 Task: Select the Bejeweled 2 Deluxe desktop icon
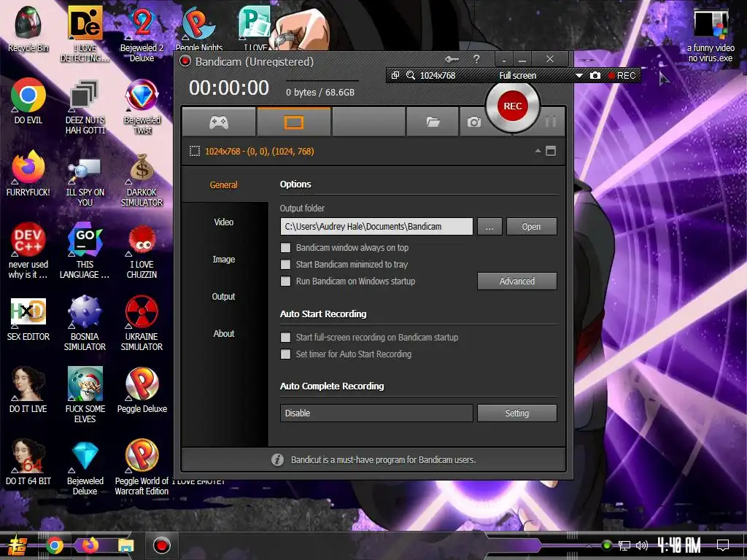(142, 34)
